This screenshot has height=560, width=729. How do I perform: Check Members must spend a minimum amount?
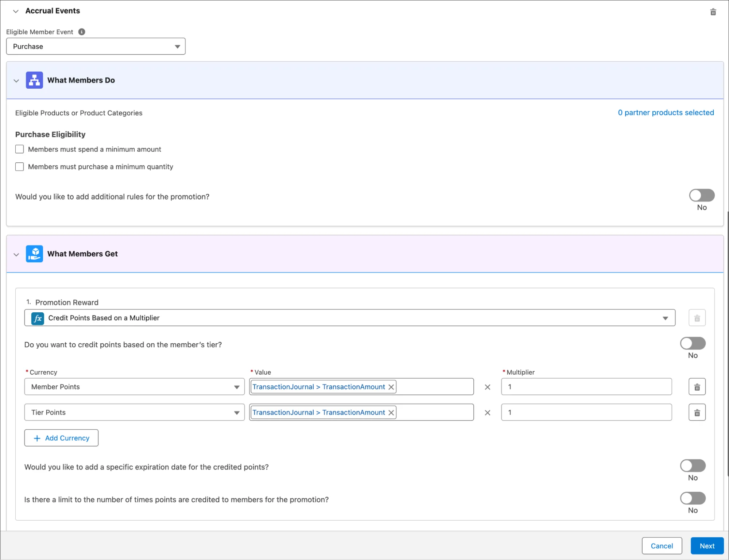point(20,149)
